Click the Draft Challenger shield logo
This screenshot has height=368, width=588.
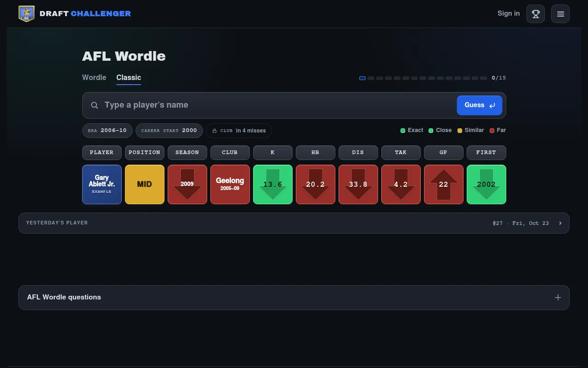(27, 14)
